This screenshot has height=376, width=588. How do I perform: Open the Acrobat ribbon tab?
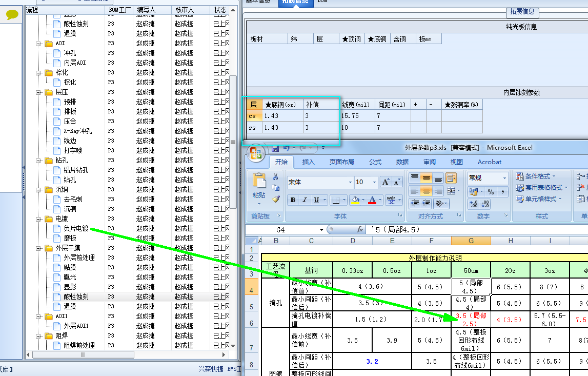point(490,162)
